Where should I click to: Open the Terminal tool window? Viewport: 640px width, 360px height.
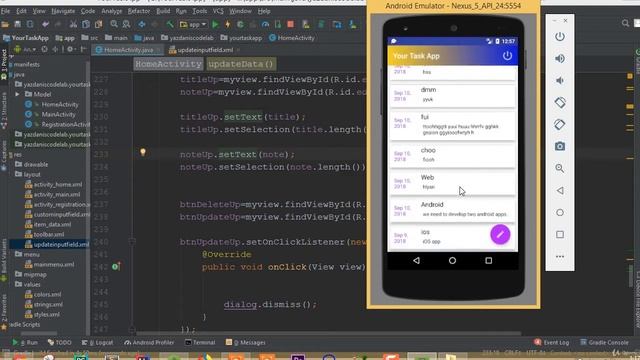(200, 342)
